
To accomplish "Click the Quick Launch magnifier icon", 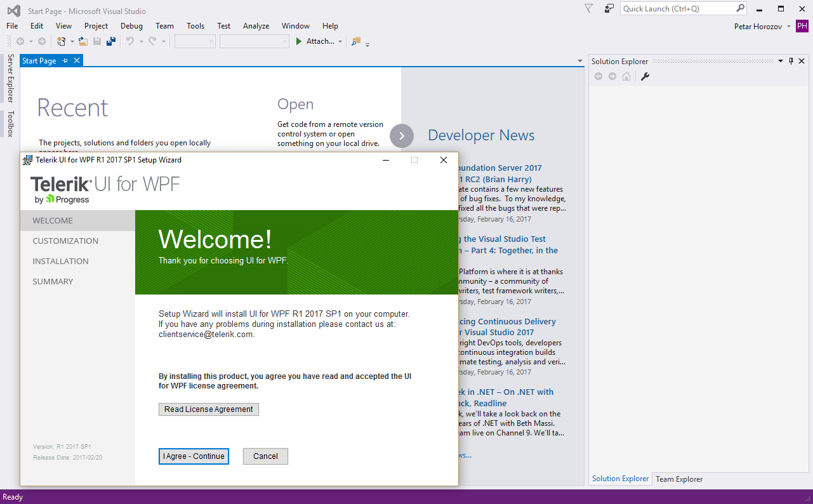I will [740, 8].
